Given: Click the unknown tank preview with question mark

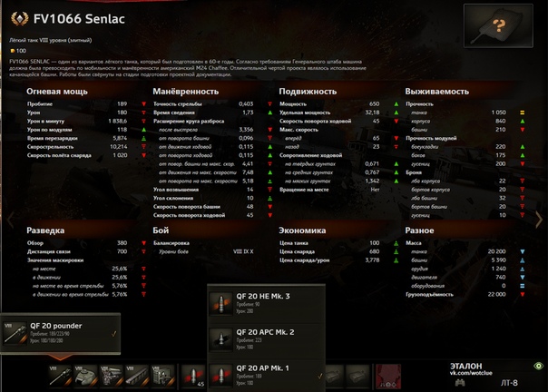Looking at the screenshot, I should pyautogui.click(x=498, y=26).
